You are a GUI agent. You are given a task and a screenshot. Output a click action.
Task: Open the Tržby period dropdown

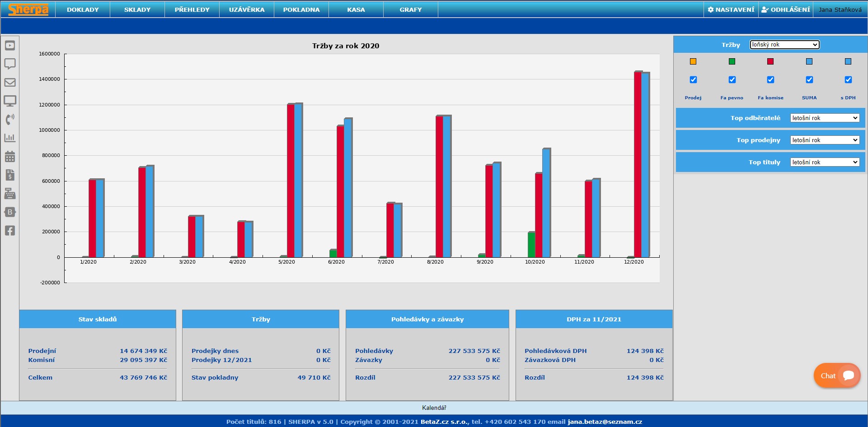point(784,45)
